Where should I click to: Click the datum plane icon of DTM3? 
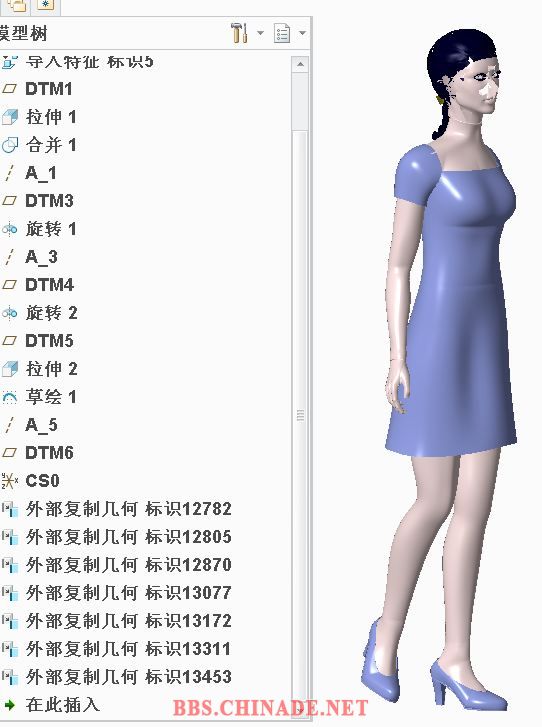10,201
